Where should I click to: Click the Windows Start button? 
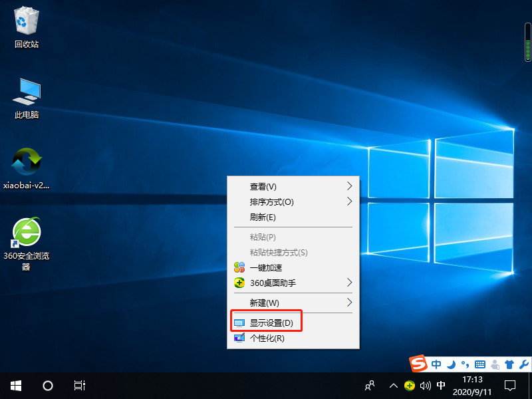click(15, 386)
